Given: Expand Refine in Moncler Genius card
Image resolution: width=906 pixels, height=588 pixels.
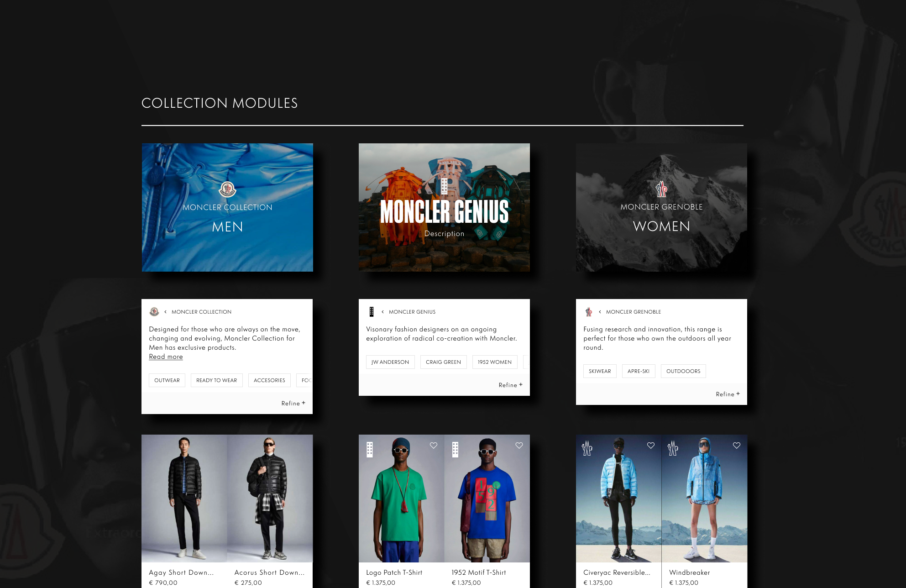Looking at the screenshot, I should pos(510,385).
